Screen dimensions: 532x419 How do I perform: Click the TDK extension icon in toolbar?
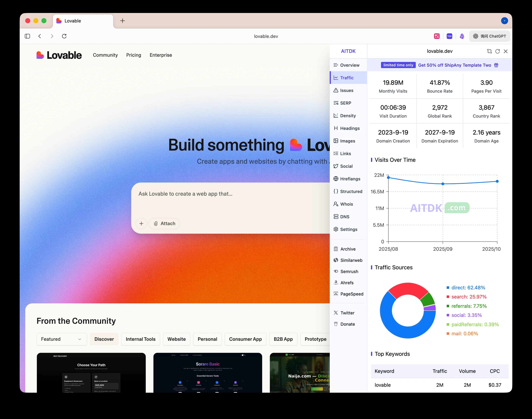pyautogui.click(x=449, y=36)
